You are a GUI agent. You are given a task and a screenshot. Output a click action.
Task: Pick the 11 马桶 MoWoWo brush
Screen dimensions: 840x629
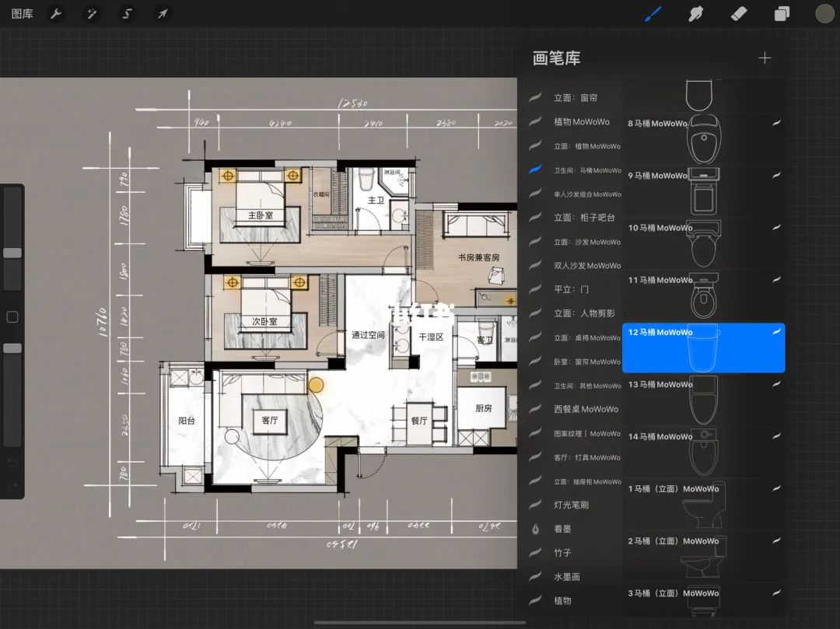pos(704,295)
